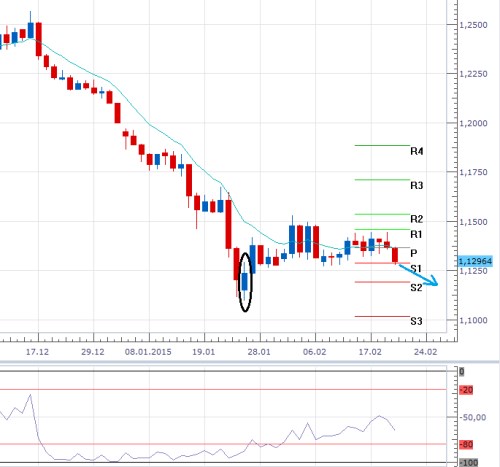Image resolution: width=500 pixels, height=467 pixels.
Task: Click the 08.01.2015 date axis label
Action: 148,352
